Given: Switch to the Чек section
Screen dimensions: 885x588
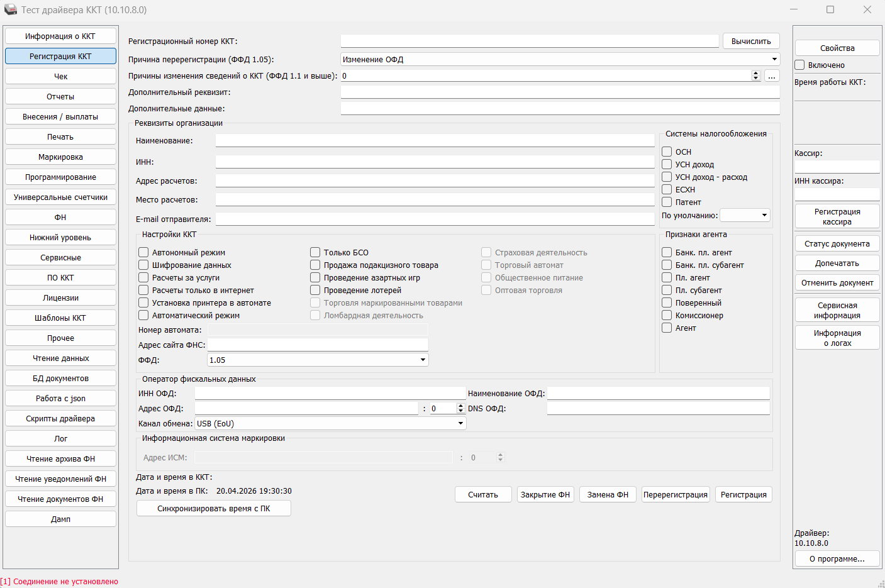Looking at the screenshot, I should click(60, 76).
